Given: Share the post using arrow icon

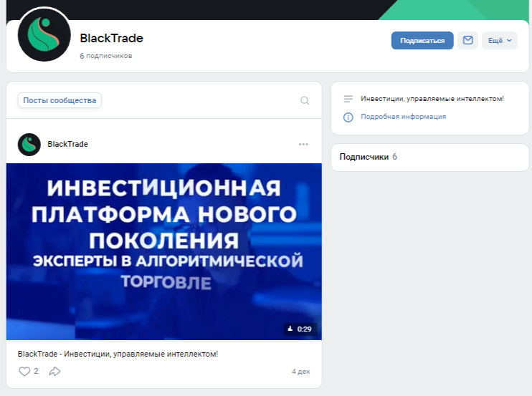Looking at the screenshot, I should click(x=54, y=372).
